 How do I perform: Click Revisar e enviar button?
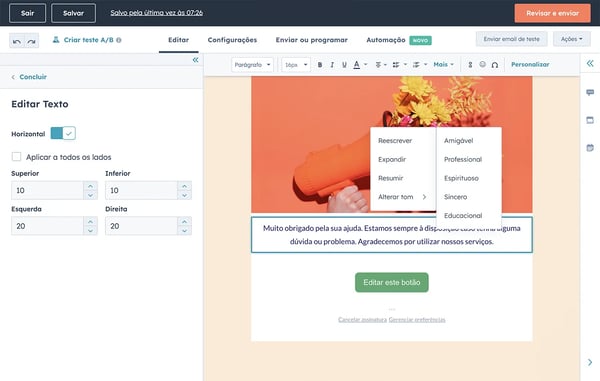(553, 13)
